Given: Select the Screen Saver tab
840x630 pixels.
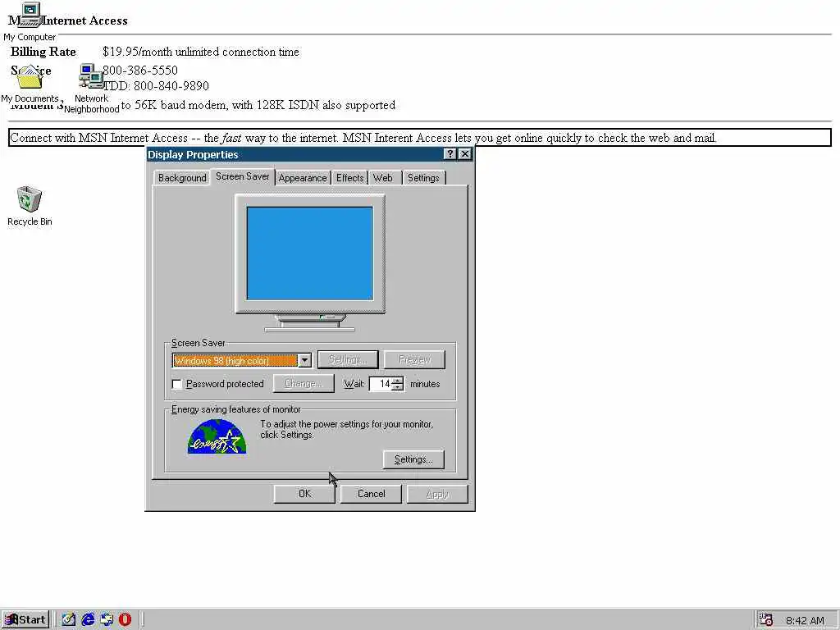Looking at the screenshot, I should pyautogui.click(x=242, y=176).
